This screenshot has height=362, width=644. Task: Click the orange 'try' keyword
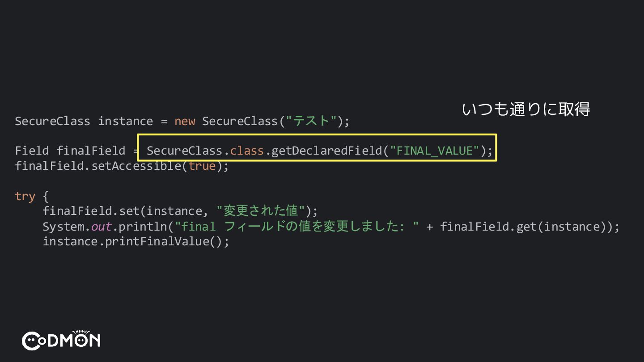pos(25,196)
